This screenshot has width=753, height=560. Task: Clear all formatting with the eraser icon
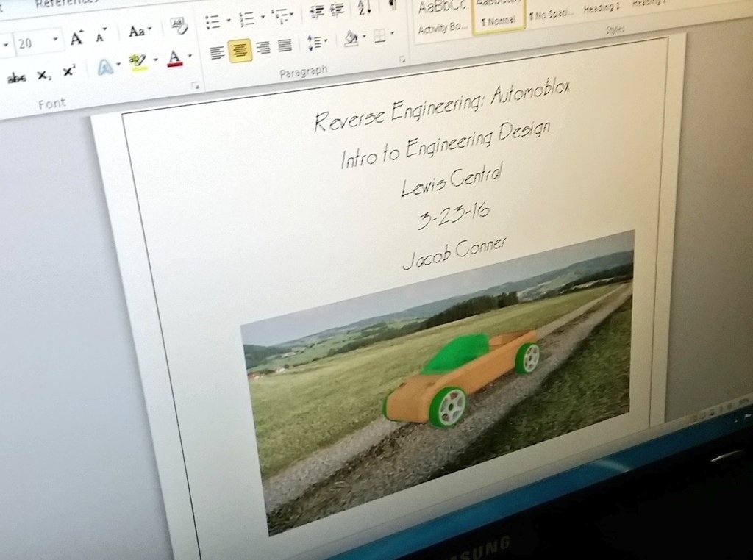coord(179,26)
